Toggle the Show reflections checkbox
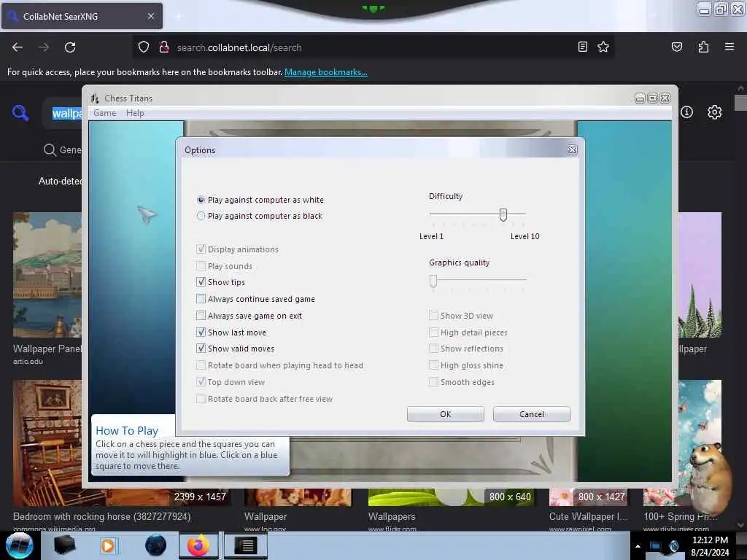 click(x=433, y=349)
